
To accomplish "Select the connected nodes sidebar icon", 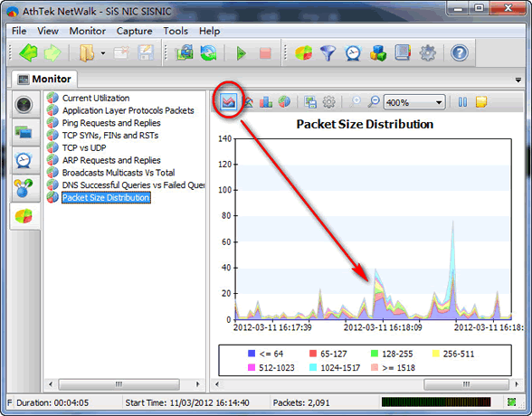I will 24,188.
